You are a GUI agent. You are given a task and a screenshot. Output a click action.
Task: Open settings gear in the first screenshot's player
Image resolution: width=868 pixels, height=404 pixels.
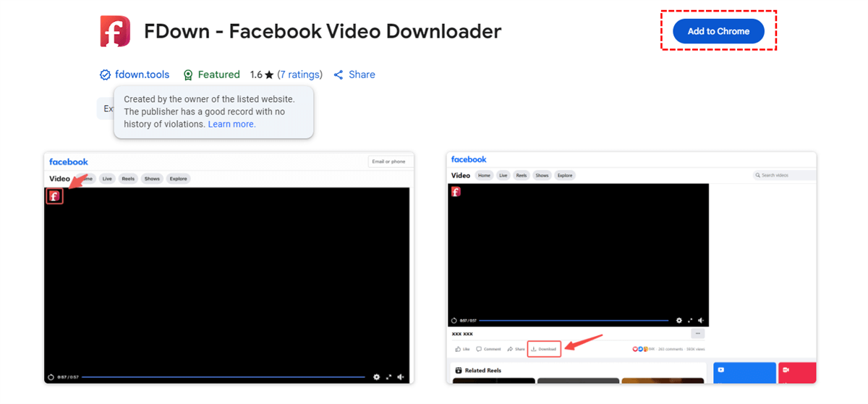click(377, 377)
